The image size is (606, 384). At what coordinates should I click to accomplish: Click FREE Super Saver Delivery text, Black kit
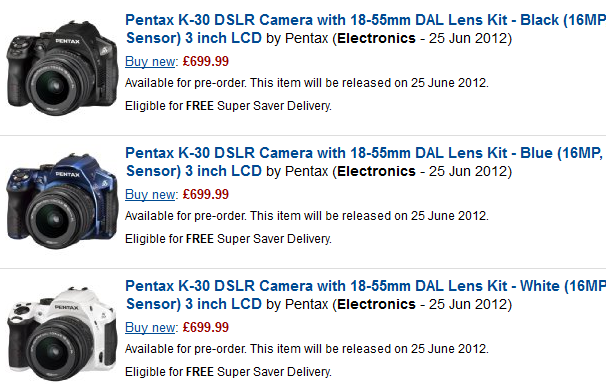point(259,106)
